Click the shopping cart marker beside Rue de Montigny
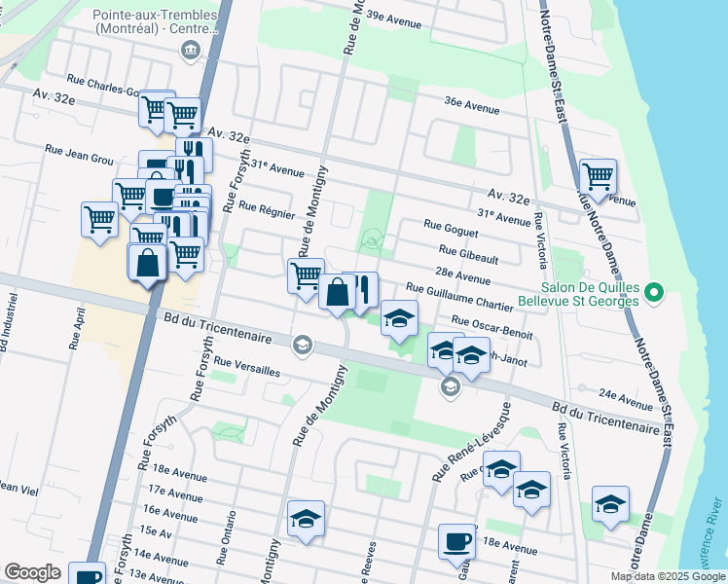Screen dimensions: 728x584 pyautogui.click(x=304, y=277)
